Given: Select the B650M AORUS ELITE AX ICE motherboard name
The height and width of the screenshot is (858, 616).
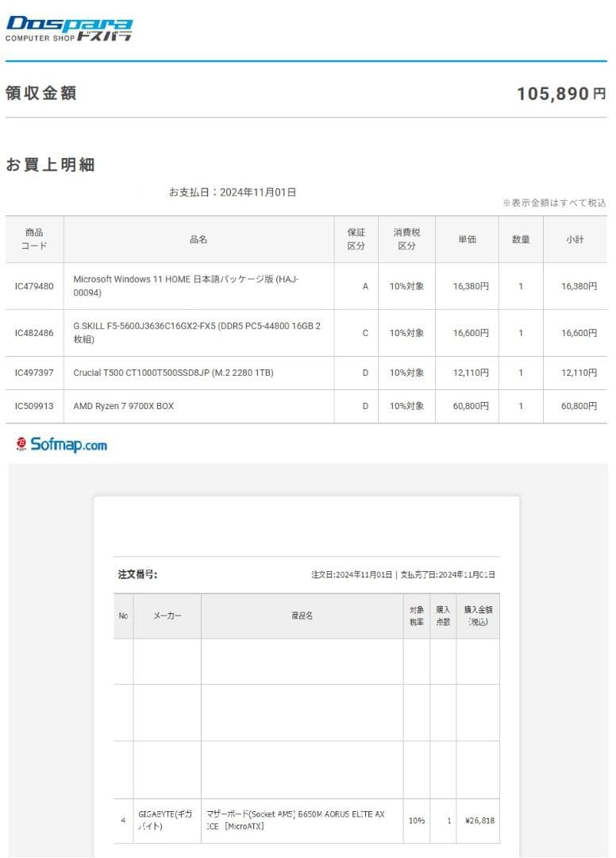Looking at the screenshot, I should coord(295,820).
